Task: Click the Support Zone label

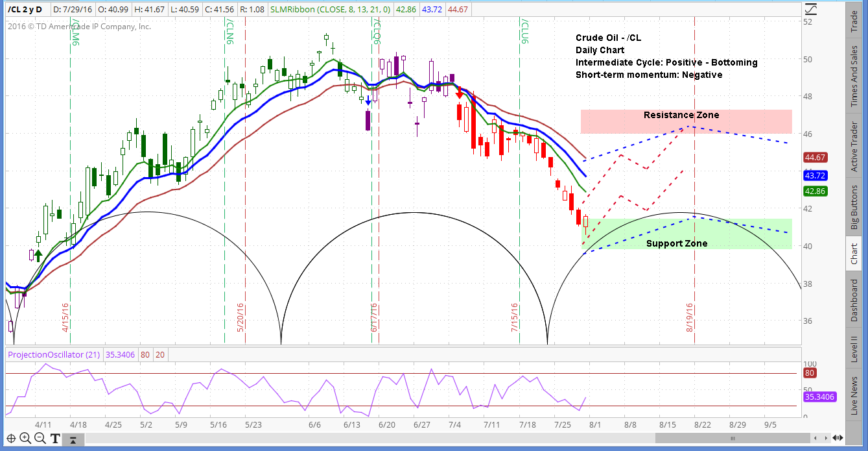Action: [677, 243]
